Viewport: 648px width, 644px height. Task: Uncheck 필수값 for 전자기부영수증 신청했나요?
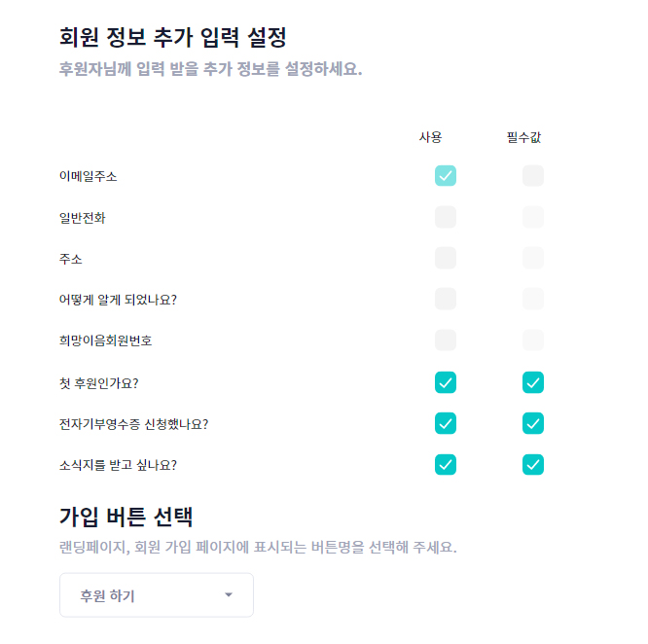(532, 423)
